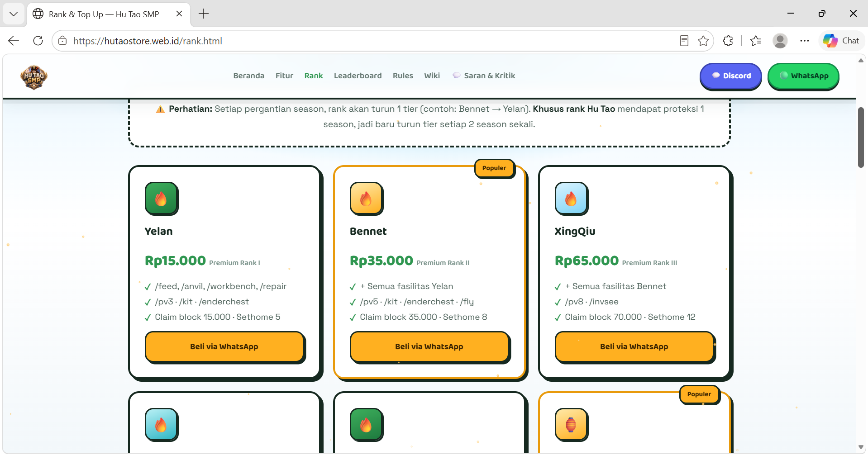Click the lantern icon in bottom card
Screen dimensions: 868x455
(x=572, y=425)
